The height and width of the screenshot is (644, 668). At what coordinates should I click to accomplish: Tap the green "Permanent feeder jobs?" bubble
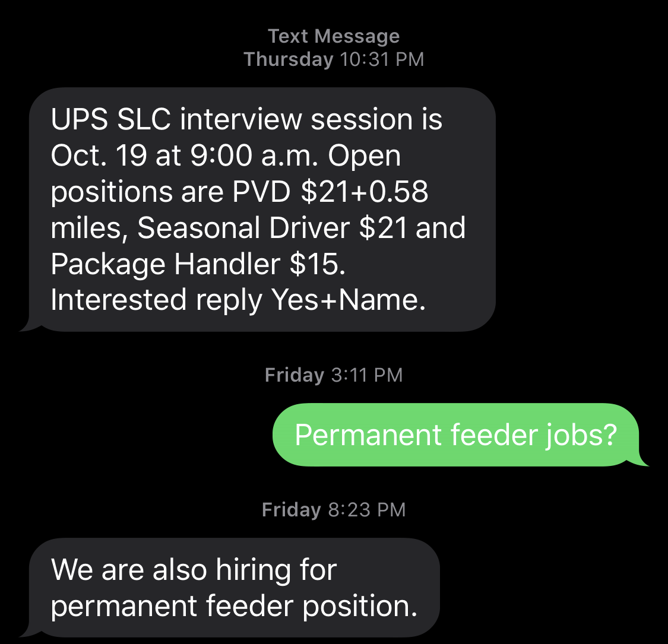455,435
